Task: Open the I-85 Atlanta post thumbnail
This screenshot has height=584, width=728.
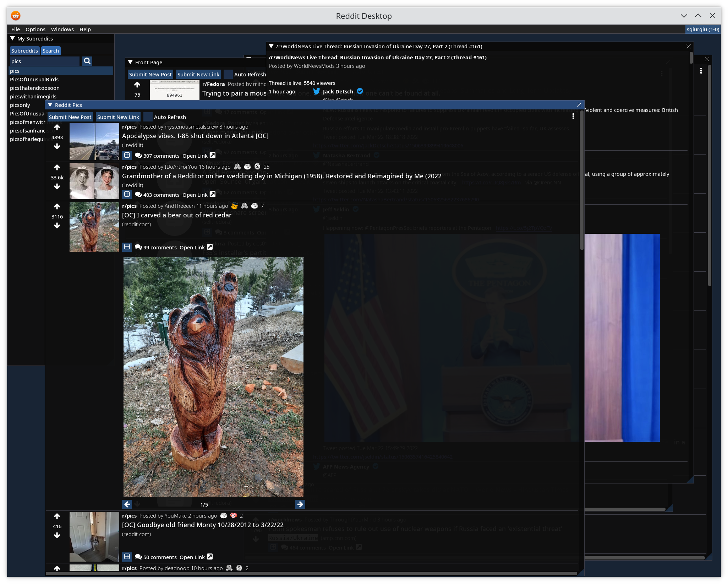Action: (x=94, y=142)
